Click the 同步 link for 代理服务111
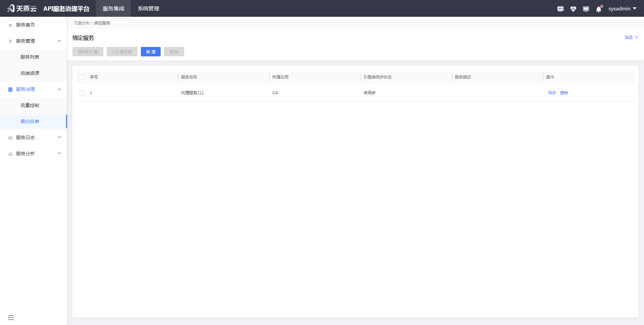The image size is (644, 325). [552, 93]
